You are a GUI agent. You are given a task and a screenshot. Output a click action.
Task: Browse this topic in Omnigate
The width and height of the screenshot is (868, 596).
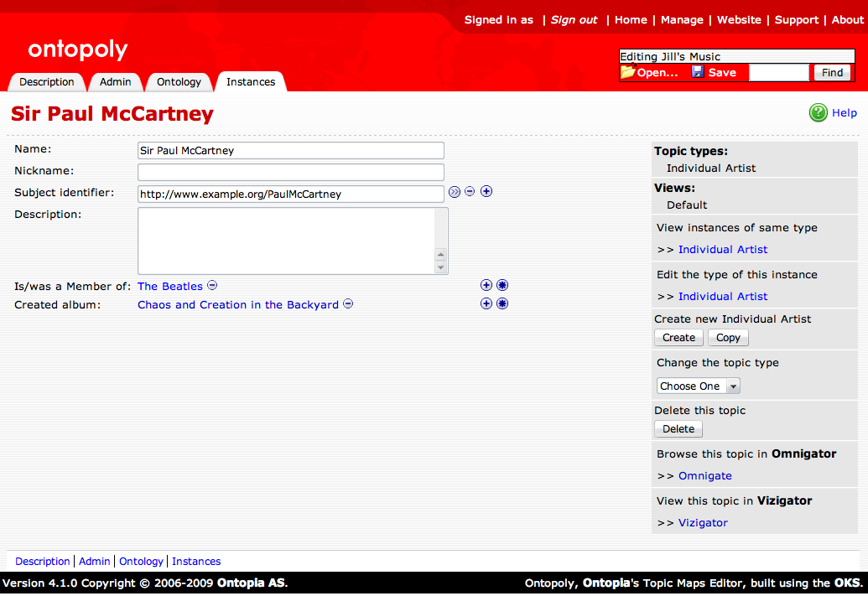(x=704, y=475)
